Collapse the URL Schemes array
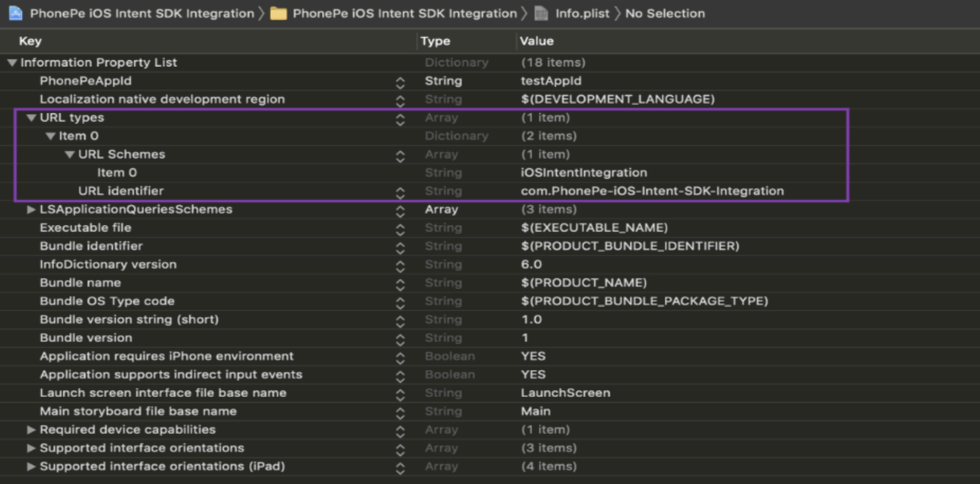Image resolution: width=980 pixels, height=484 pixels. click(70, 154)
